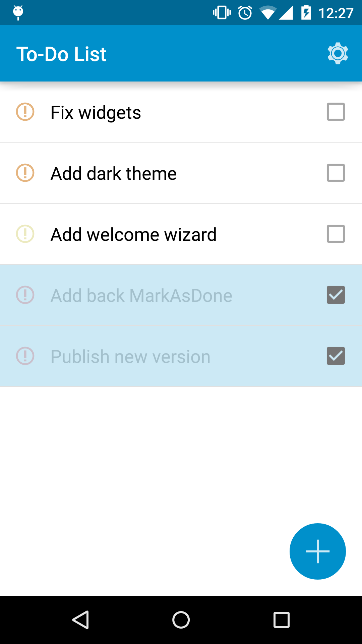Viewport: 362px width, 644px height.
Task: Uncheck the Publish new version checkbox
Action: point(336,356)
